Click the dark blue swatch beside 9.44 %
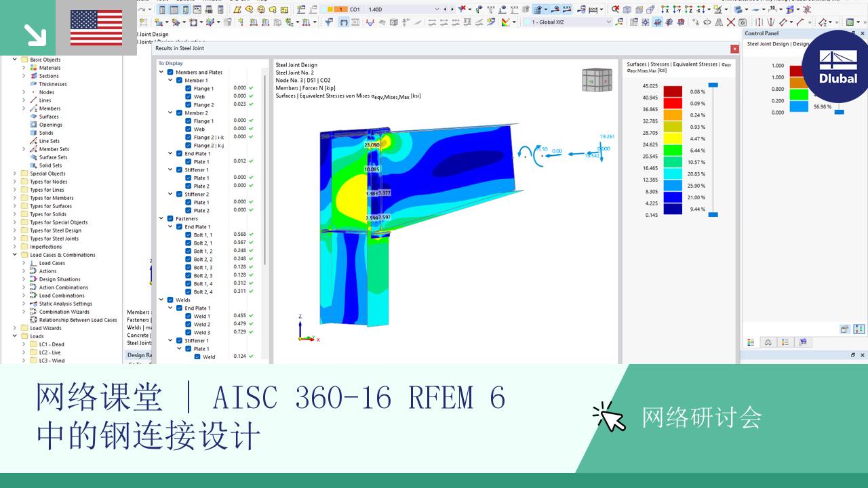This screenshot has width=868, height=488. pos(673,209)
